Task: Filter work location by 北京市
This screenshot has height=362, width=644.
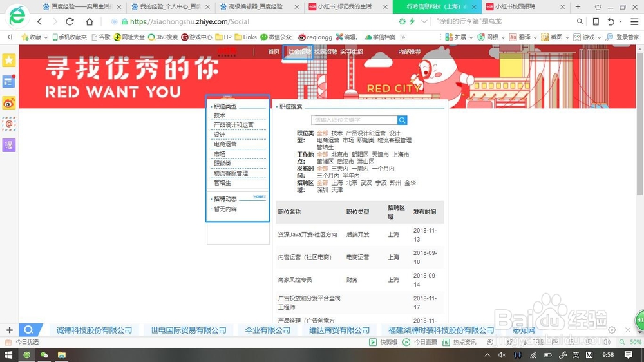Action: 339,154
